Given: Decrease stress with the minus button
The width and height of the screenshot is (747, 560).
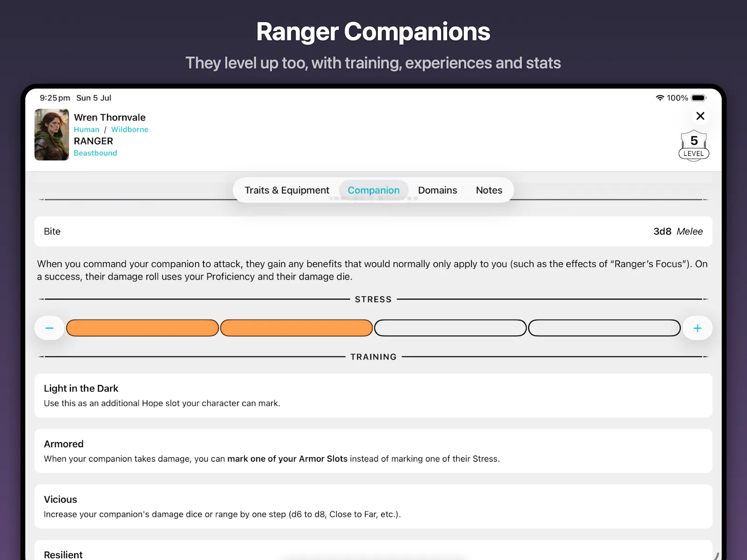Looking at the screenshot, I should (49, 328).
